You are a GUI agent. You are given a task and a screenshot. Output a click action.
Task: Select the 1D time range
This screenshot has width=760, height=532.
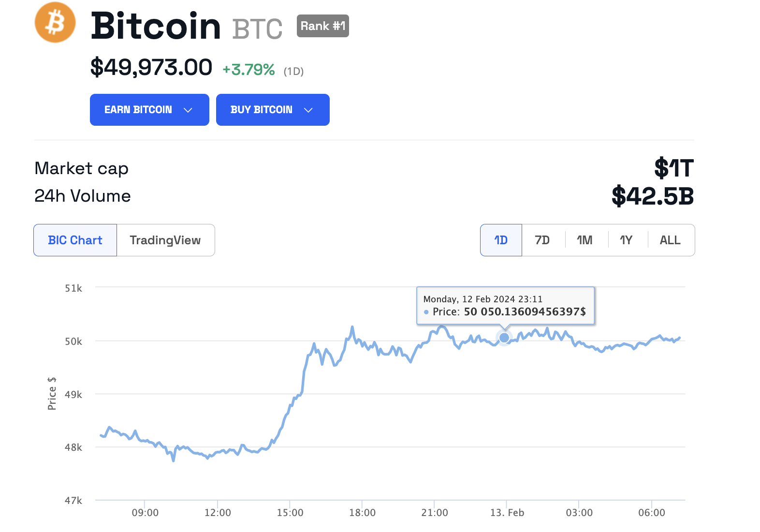(501, 240)
